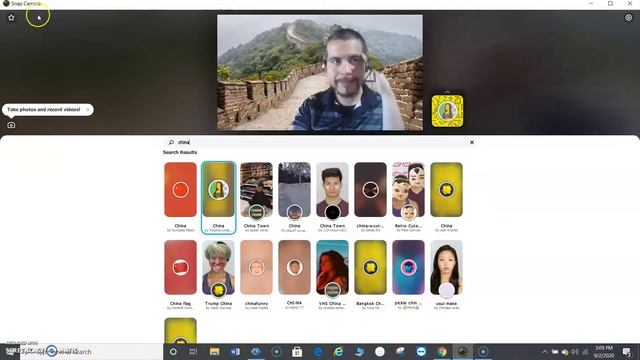Select the 'usui make' portrait lens
The height and width of the screenshot is (360, 640).
tap(446, 267)
